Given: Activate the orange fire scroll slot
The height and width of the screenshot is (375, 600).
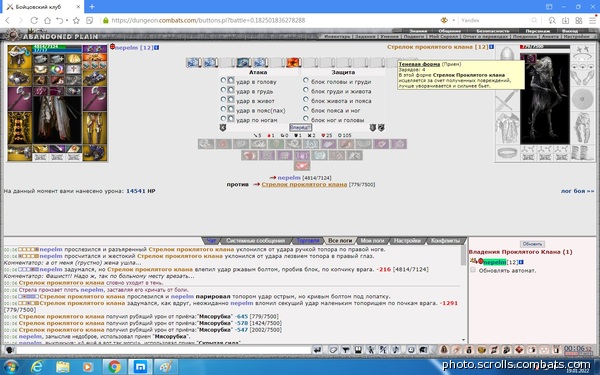Looking at the screenshot, I should click(293, 62).
